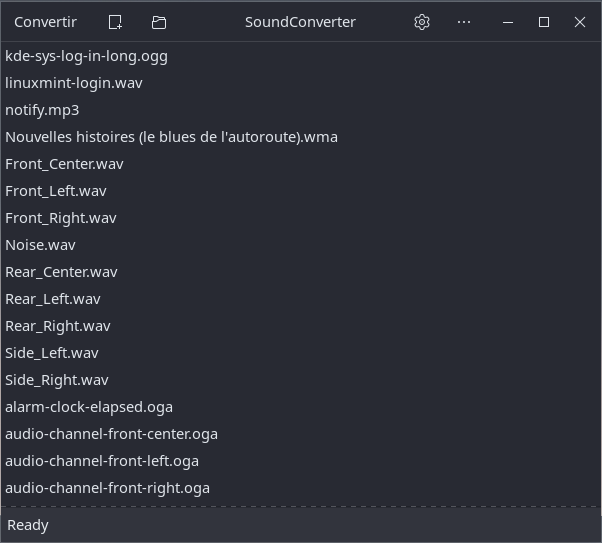Screen dimensions: 602x543
Task: Maximize the SoundConverter window
Action: click(x=544, y=22)
